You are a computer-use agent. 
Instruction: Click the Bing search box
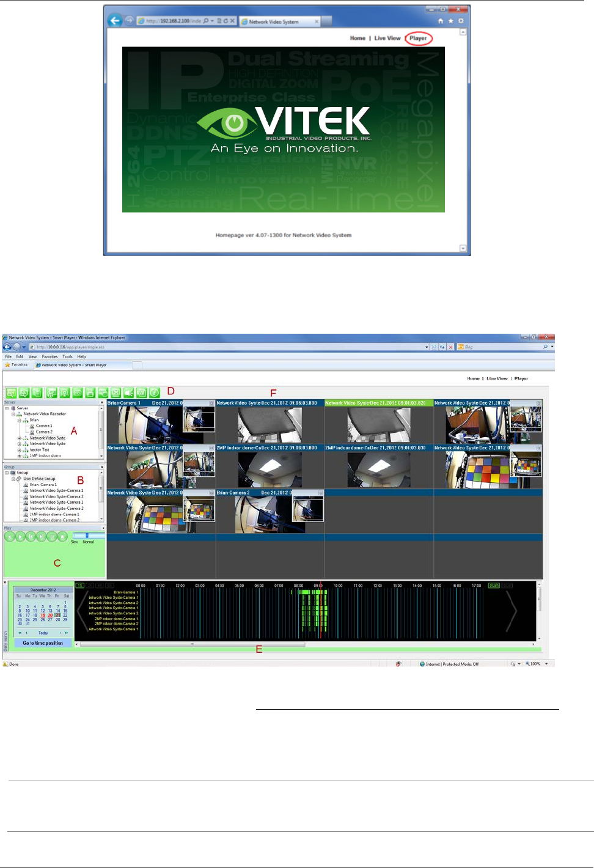(499, 347)
